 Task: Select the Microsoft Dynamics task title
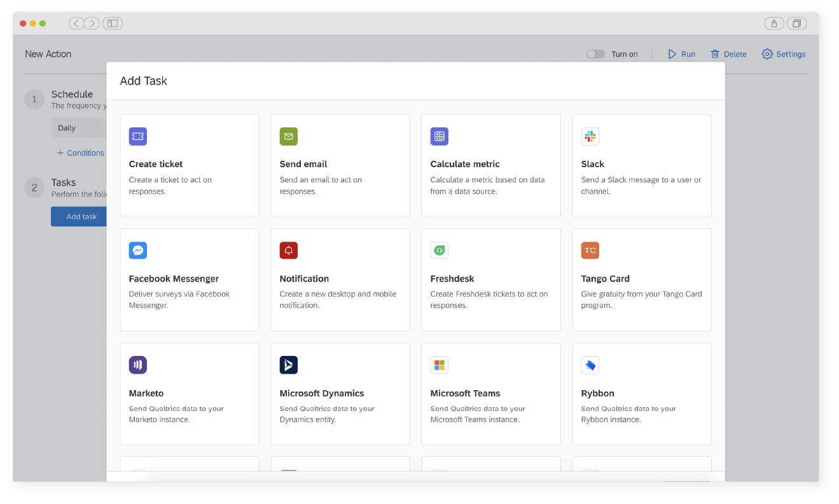(322, 393)
